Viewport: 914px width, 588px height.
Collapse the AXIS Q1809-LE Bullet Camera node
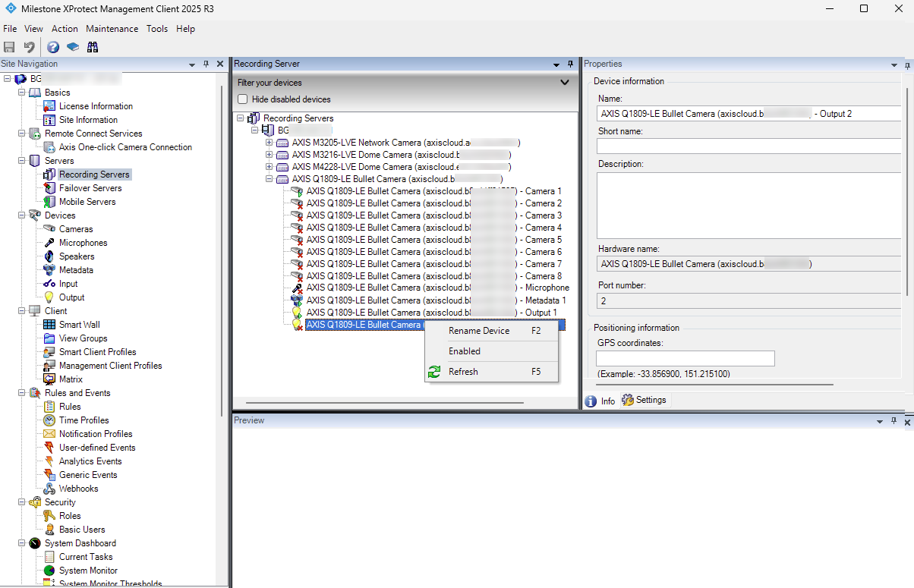(269, 179)
